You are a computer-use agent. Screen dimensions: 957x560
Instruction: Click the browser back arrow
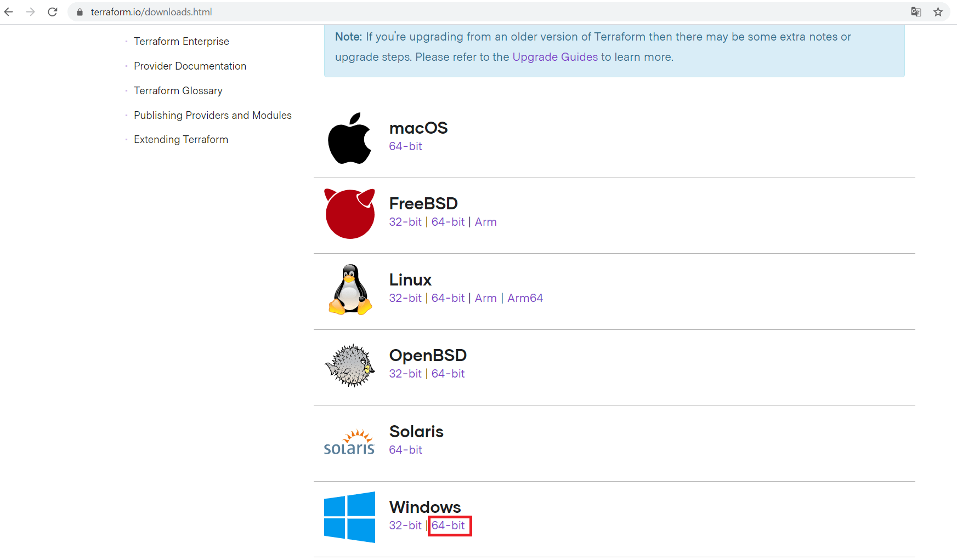tap(9, 12)
